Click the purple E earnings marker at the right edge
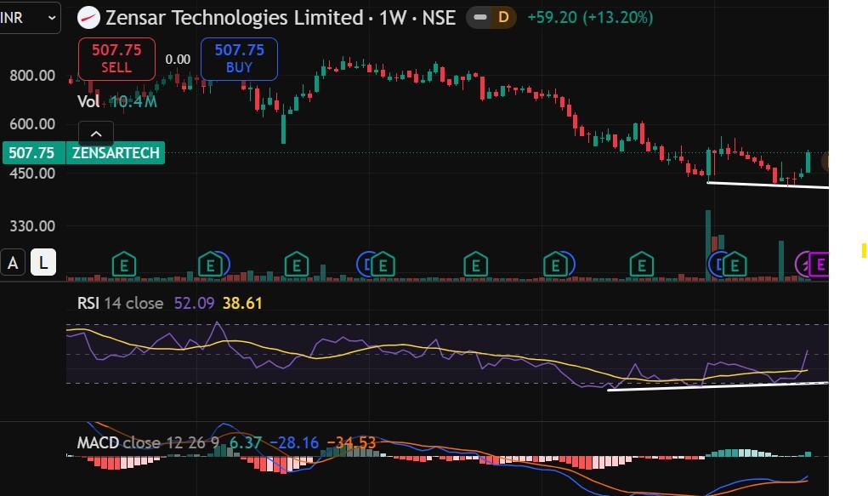The height and width of the screenshot is (496, 868). tap(820, 265)
